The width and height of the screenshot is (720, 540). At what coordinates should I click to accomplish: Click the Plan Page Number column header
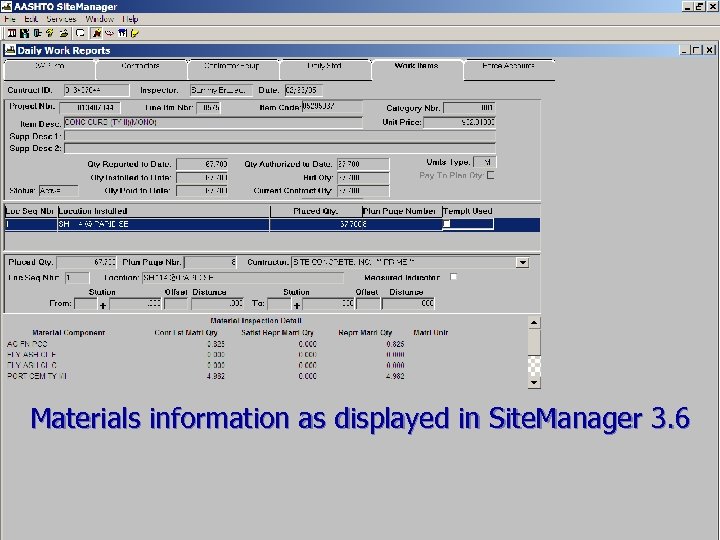coord(402,211)
